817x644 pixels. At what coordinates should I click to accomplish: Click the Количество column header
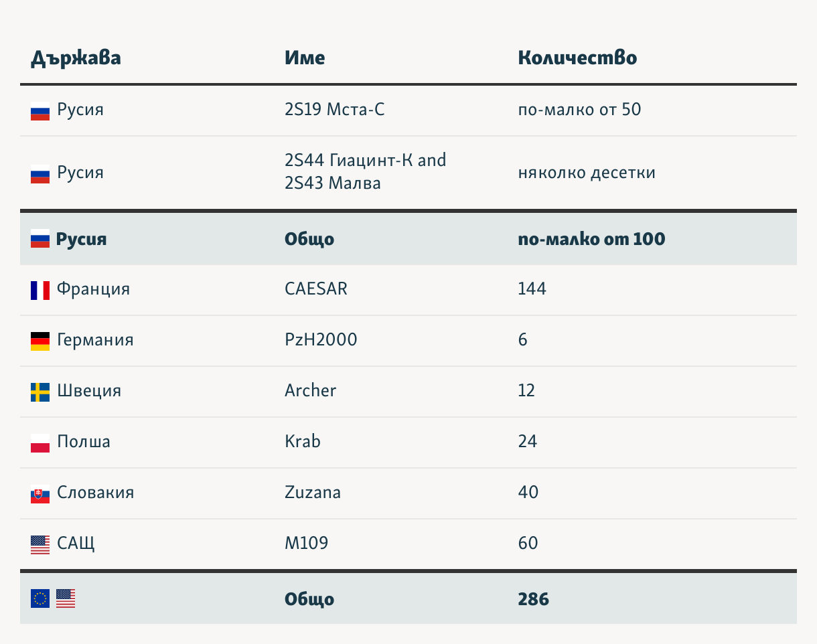coord(577,58)
